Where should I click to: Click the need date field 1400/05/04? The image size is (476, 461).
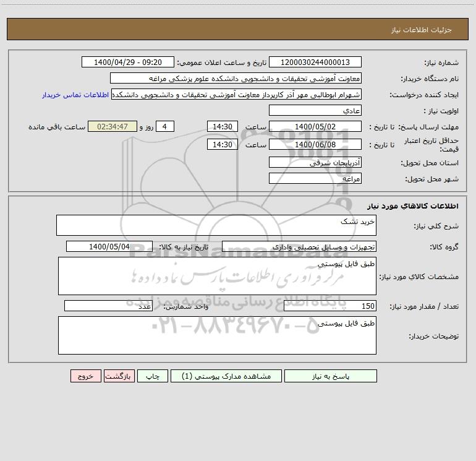point(109,246)
